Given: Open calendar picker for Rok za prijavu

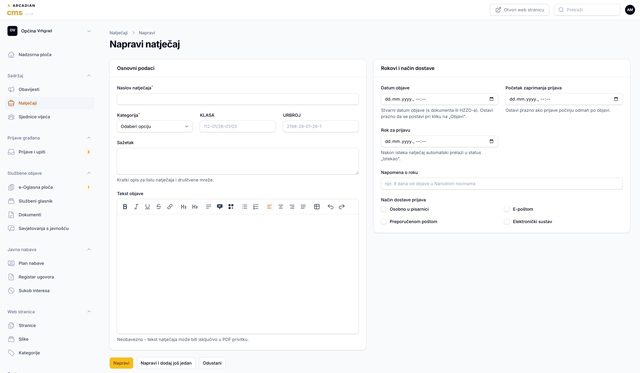Looking at the screenshot, I should click(491, 141).
